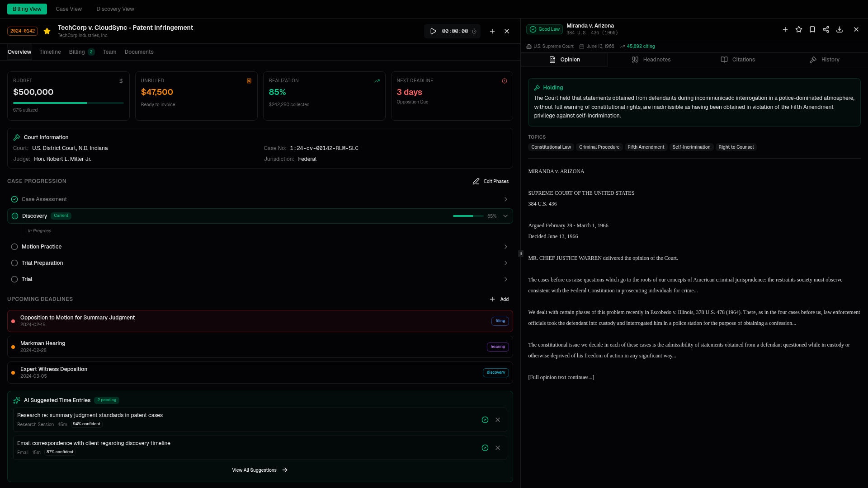
Task: Grab the panel divider handle between panes
Action: 521,253
